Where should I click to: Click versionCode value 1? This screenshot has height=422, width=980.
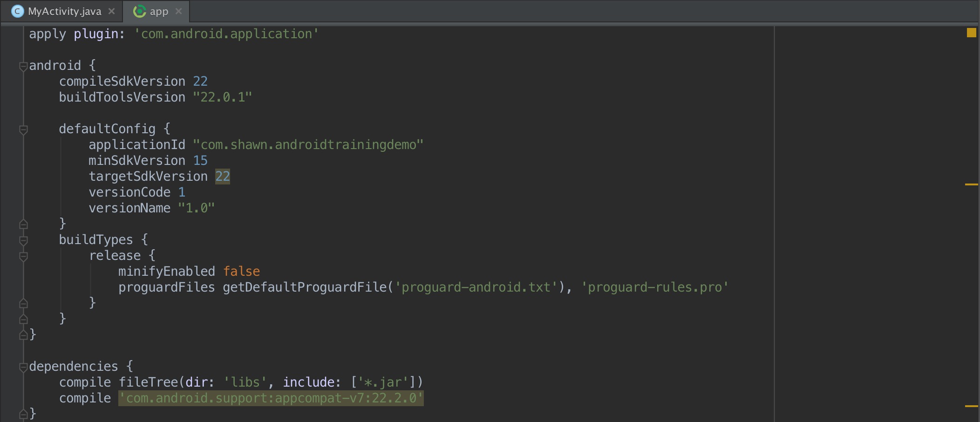(182, 192)
